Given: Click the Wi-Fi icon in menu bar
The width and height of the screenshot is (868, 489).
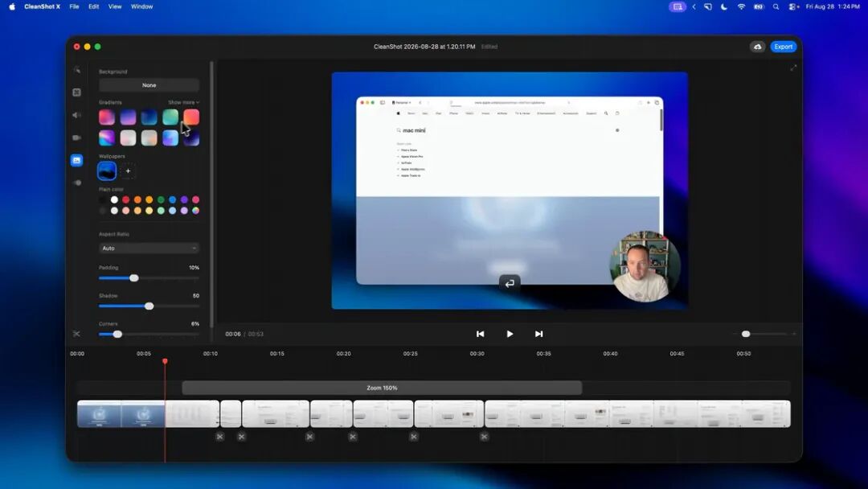Looking at the screenshot, I should point(741,6).
